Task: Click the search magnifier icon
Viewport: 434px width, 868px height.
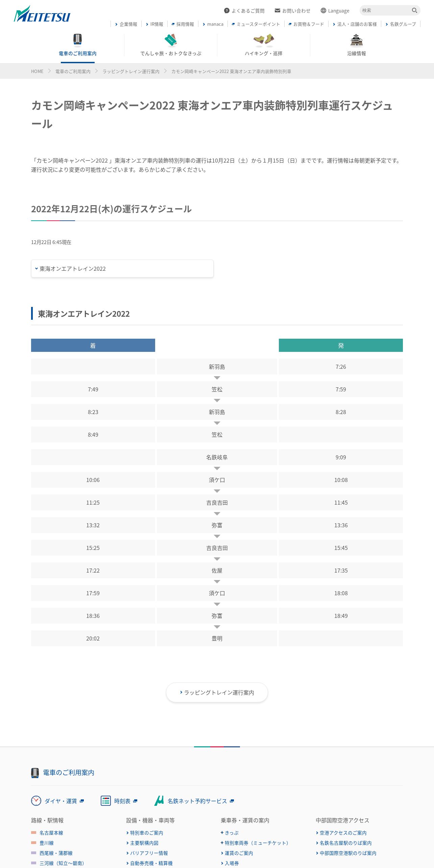Action: point(414,10)
